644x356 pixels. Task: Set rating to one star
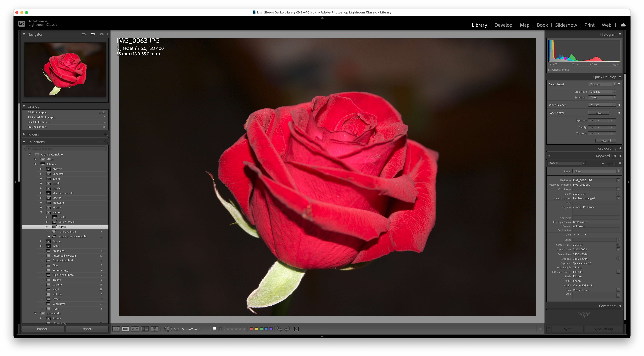pos(228,329)
